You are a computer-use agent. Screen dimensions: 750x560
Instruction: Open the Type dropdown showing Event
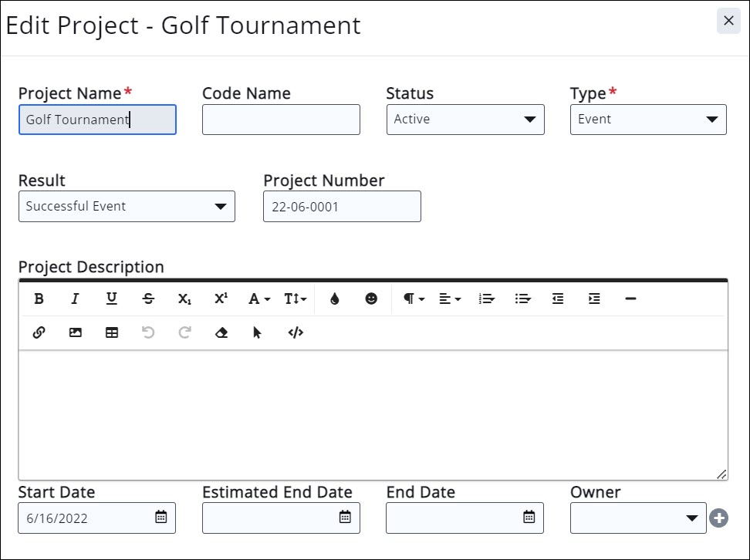(648, 120)
